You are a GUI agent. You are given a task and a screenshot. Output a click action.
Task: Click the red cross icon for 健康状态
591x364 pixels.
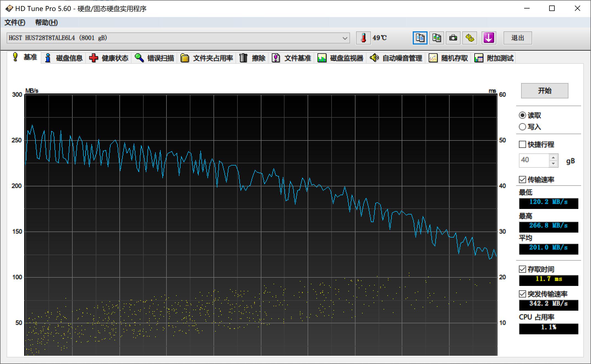pos(94,58)
